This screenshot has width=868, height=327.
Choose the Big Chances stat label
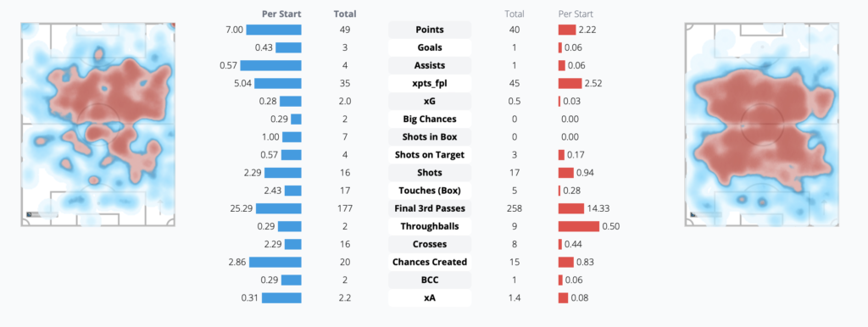point(430,119)
